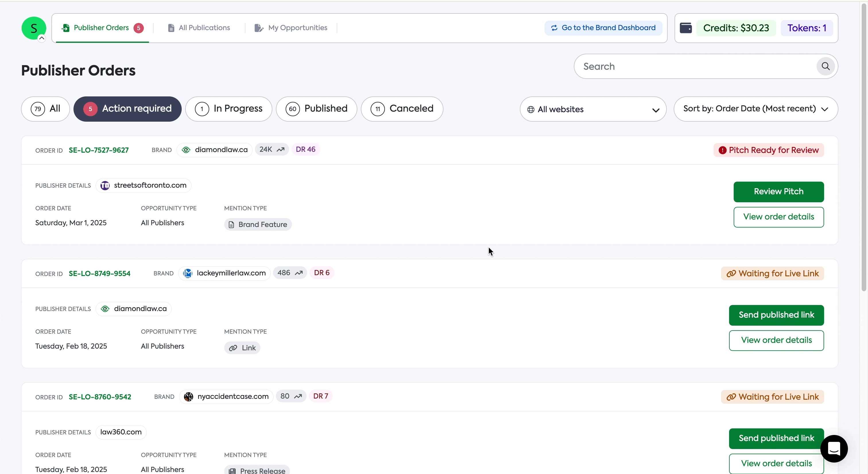Click the Link mention type tag
868x474 pixels.
coord(242,348)
